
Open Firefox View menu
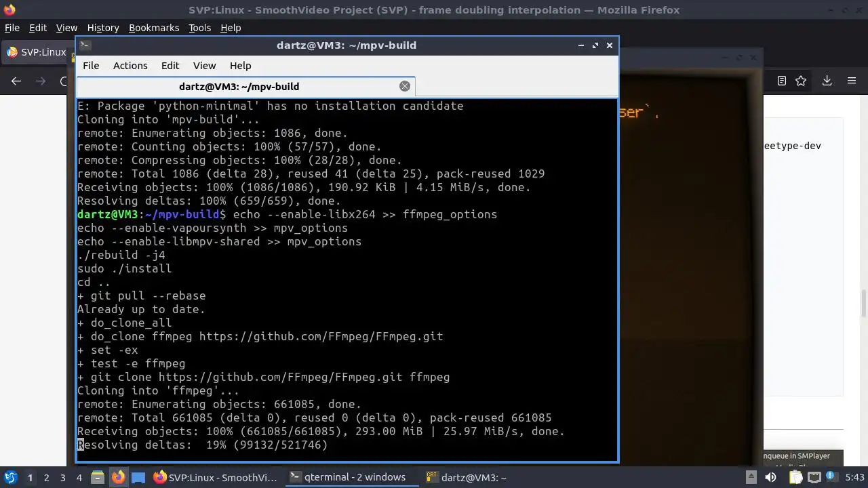click(x=66, y=28)
